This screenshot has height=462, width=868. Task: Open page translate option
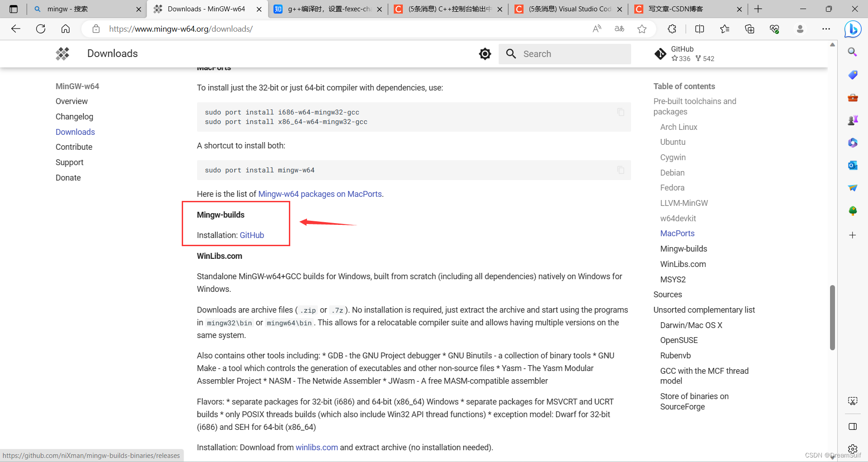[x=619, y=29]
